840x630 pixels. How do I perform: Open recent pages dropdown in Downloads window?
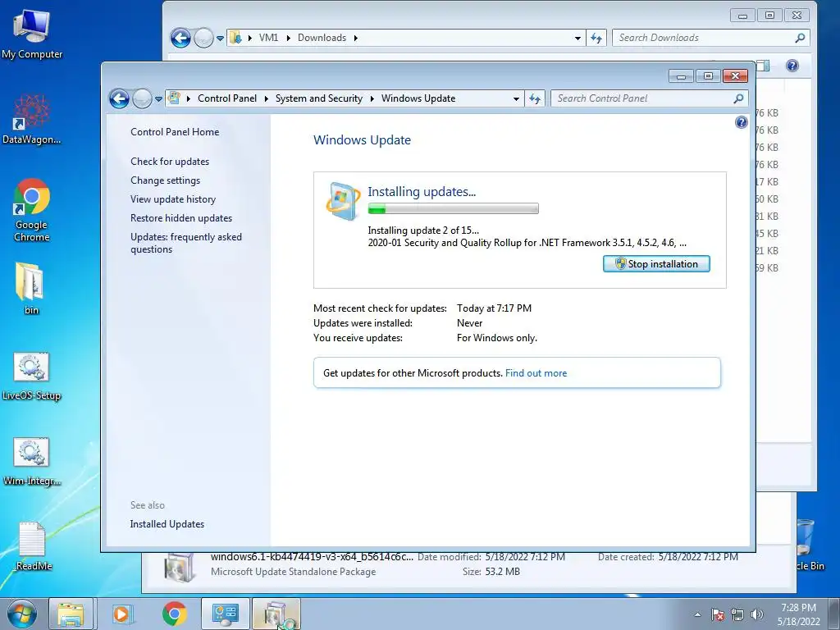click(220, 39)
